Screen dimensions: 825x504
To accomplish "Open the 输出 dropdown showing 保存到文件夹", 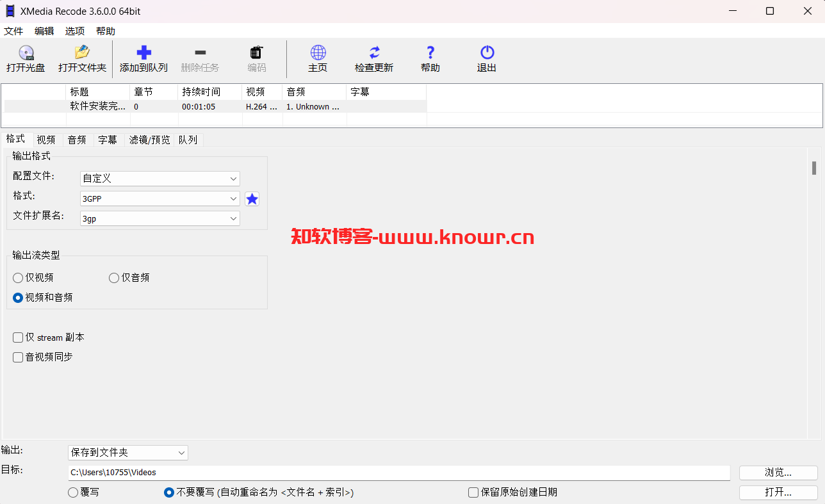I will point(128,453).
